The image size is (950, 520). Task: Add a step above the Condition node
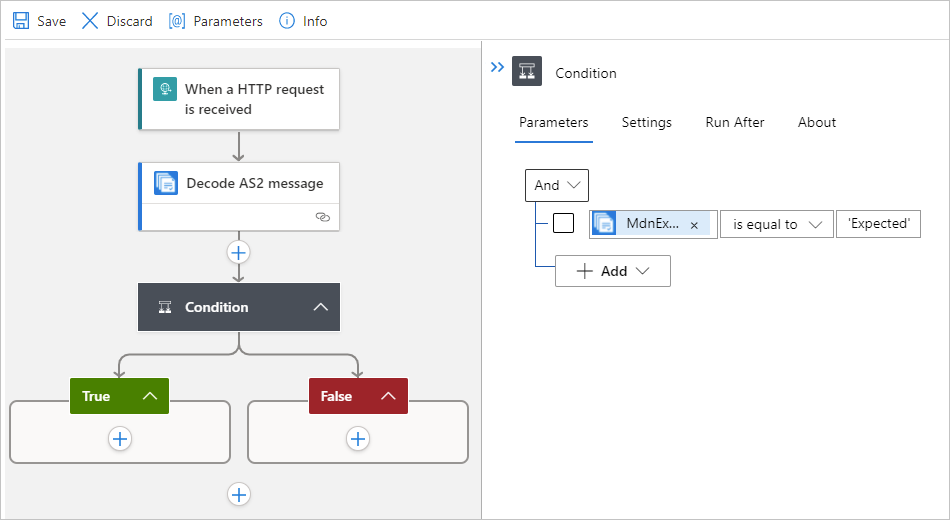[238, 251]
